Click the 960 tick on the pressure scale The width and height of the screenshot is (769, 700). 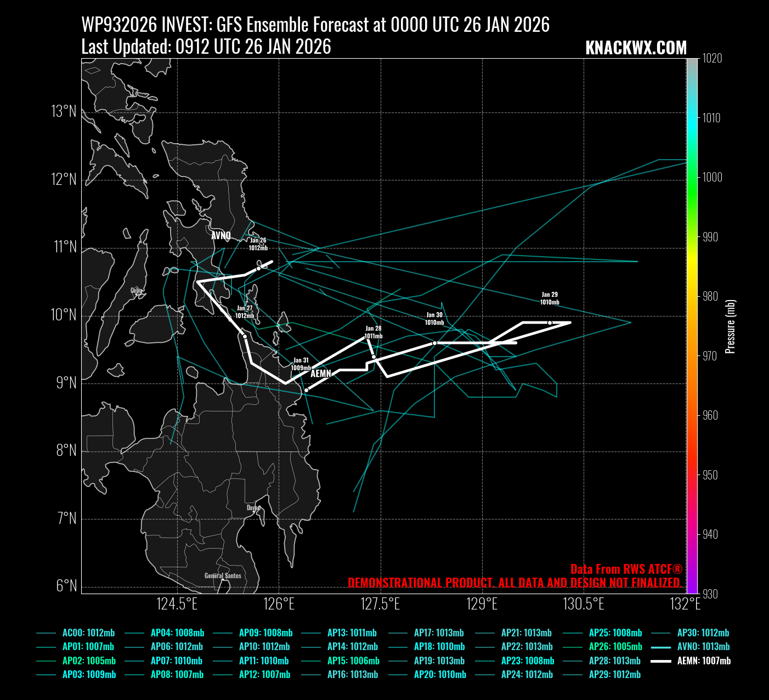tap(710, 415)
